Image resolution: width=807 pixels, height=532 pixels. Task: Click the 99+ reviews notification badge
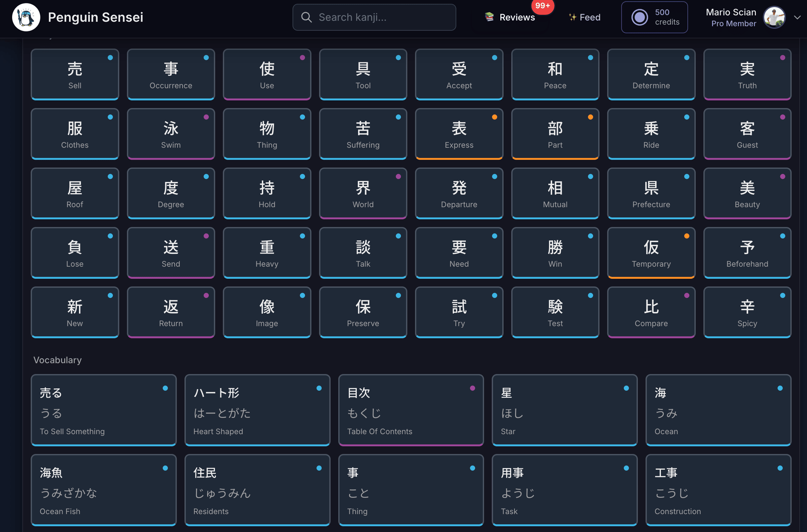[x=542, y=6]
